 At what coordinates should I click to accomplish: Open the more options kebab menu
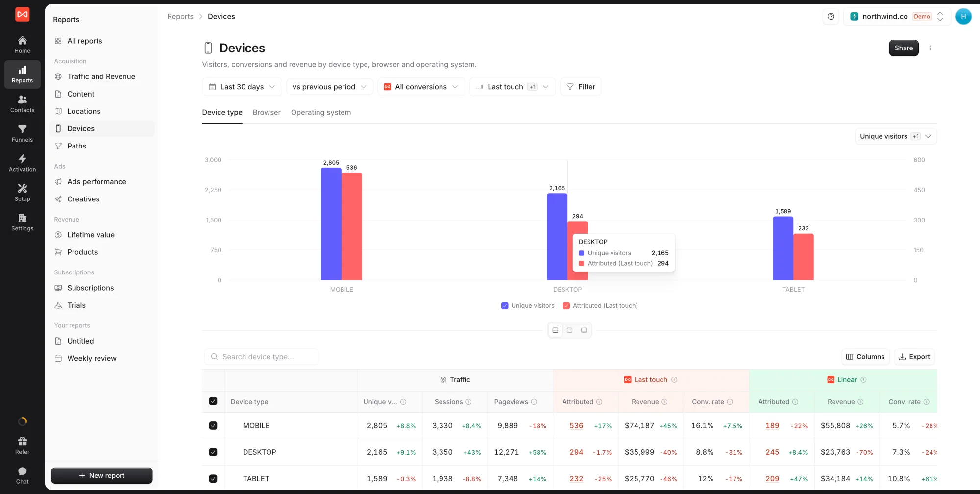point(930,48)
